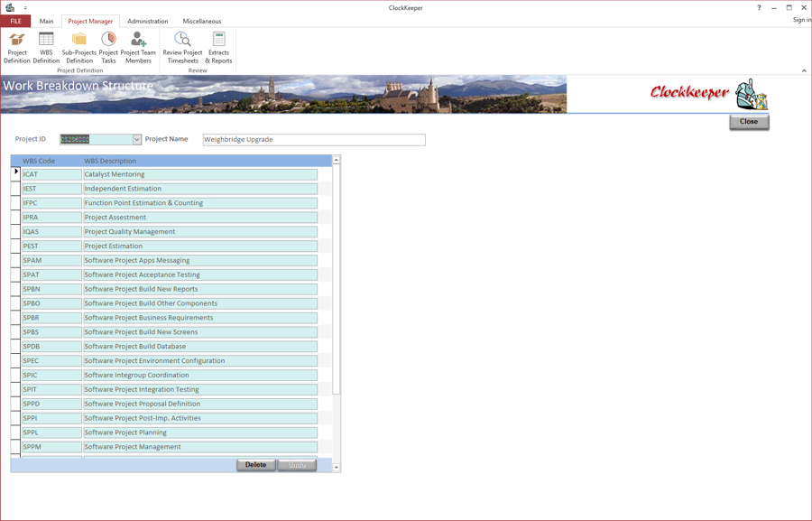Click the IQAS WBS code cell
This screenshot has width=812, height=521.
pos(51,232)
